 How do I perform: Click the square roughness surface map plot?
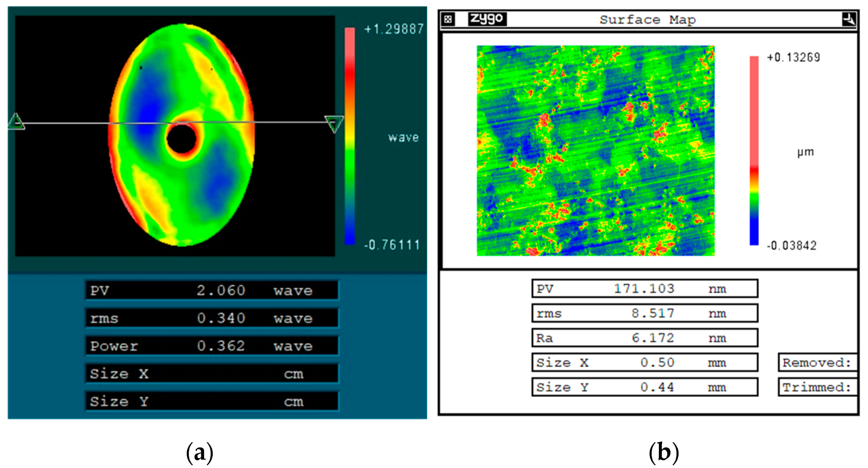click(x=595, y=150)
